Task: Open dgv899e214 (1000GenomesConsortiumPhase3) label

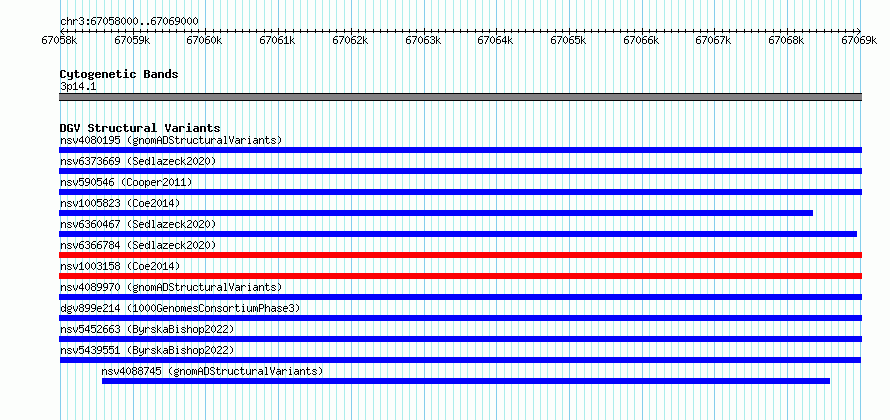Action: (x=180, y=308)
